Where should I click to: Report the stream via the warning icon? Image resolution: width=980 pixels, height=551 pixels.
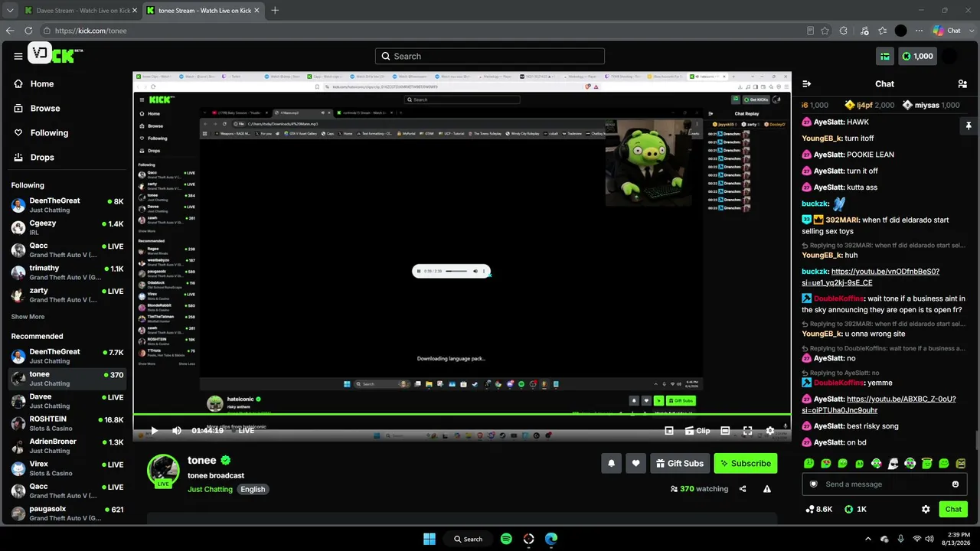767,489
